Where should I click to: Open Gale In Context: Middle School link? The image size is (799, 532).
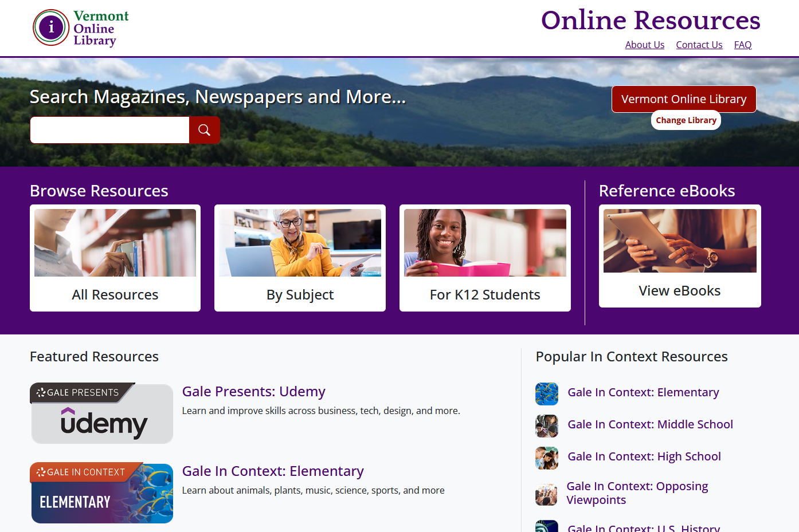pos(651,424)
